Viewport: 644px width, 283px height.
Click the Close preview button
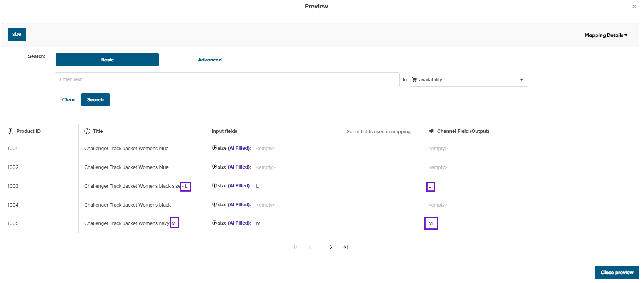point(617,273)
